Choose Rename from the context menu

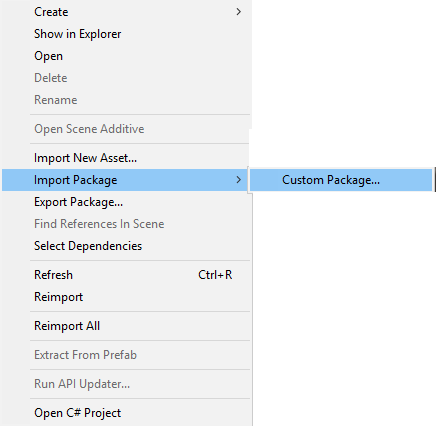(126, 100)
